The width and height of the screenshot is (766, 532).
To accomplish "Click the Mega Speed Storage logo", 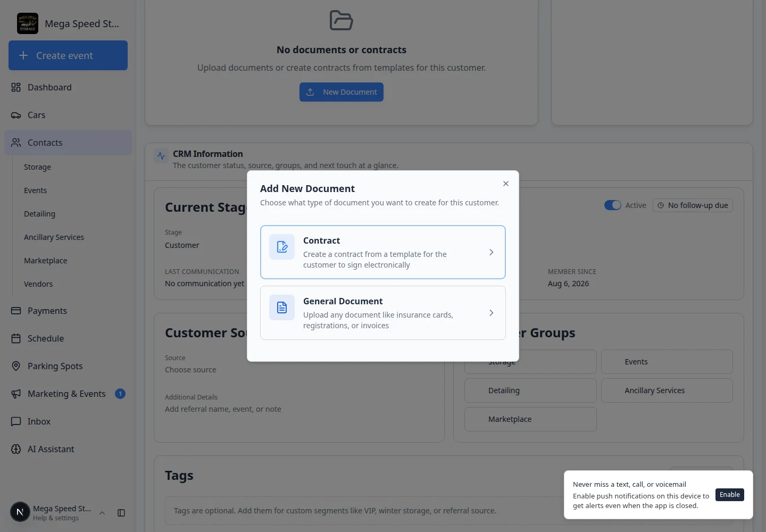I will 28,23.
